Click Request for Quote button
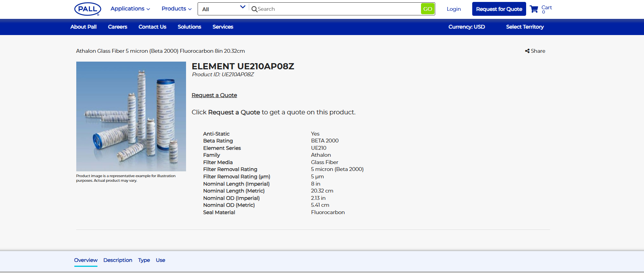This screenshot has height=273, width=644. pyautogui.click(x=499, y=9)
